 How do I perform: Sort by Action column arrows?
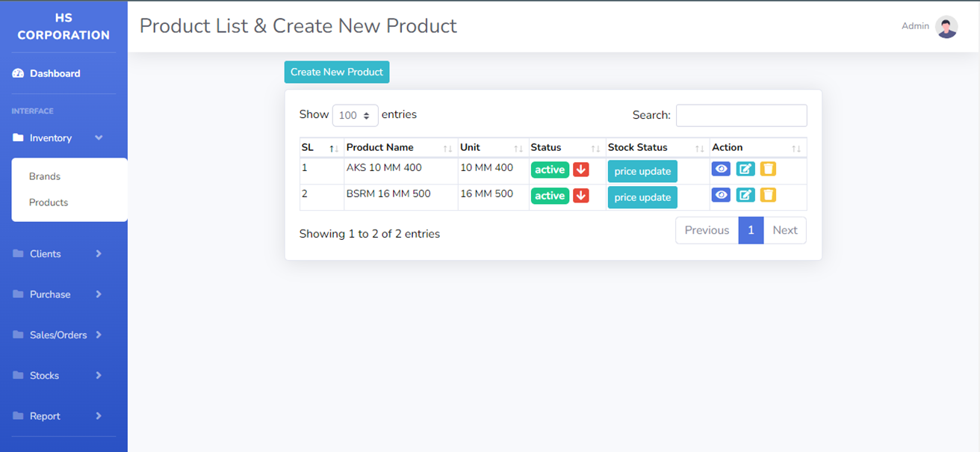click(796, 148)
